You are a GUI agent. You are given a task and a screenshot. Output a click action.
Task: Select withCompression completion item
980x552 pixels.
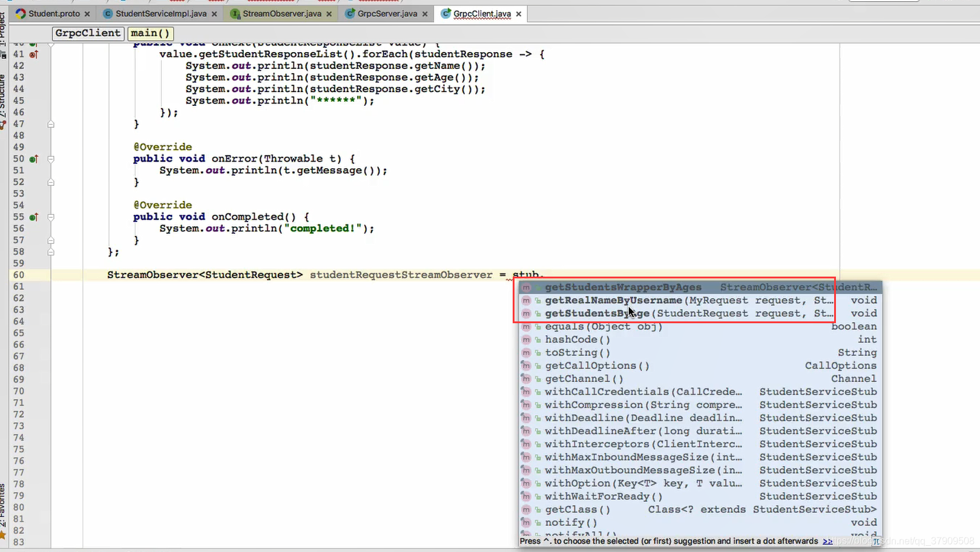click(x=700, y=405)
